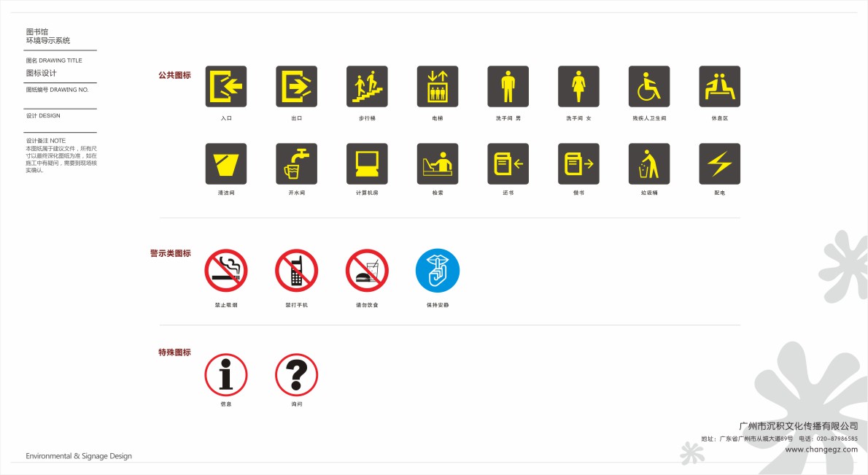Viewport: 868px width, 475px height.
Task: Select the no mobile phone sign
Action: point(297,271)
